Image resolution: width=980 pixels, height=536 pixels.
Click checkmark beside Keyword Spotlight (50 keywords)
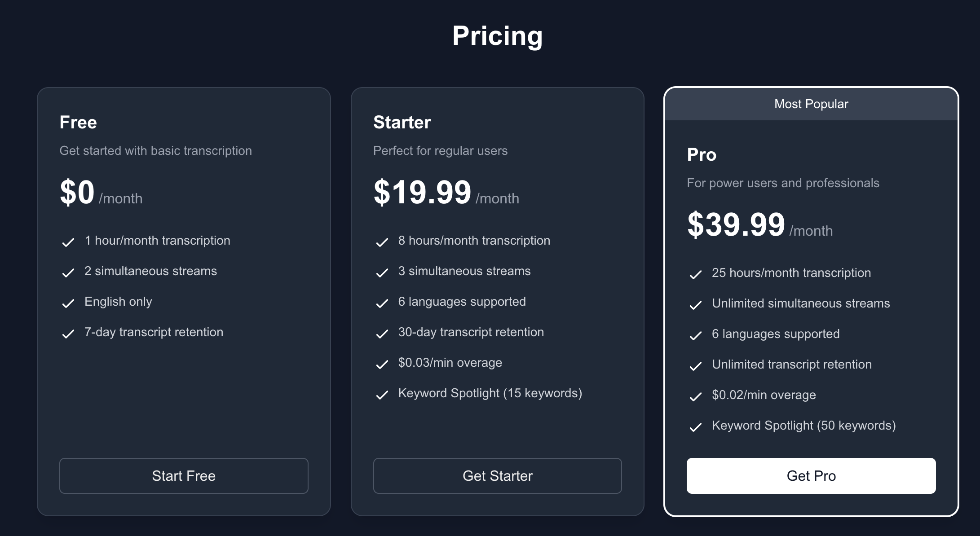[695, 427]
